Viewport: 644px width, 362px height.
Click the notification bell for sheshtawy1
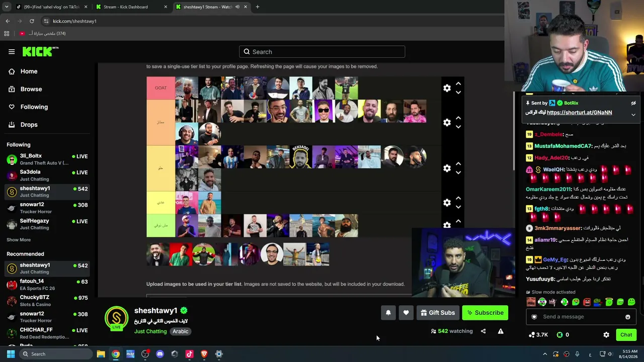(388, 313)
